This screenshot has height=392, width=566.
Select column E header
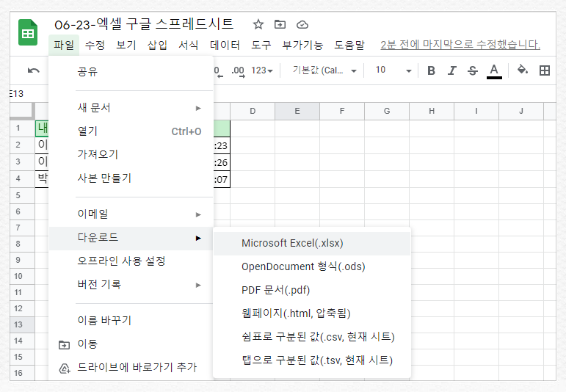tap(297, 111)
